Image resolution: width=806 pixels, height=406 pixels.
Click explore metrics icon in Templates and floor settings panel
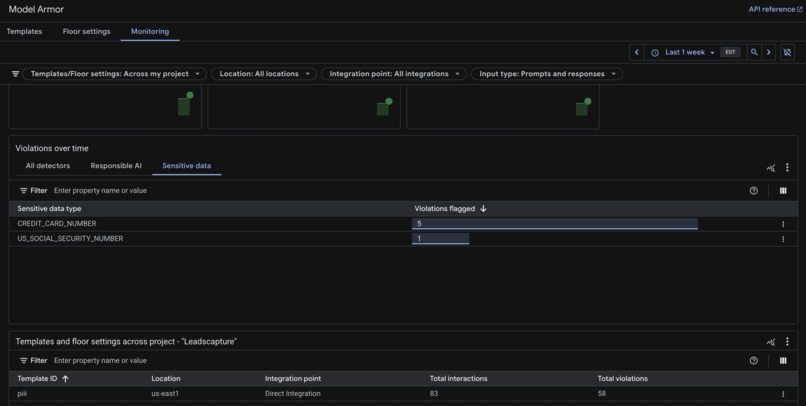click(x=771, y=342)
